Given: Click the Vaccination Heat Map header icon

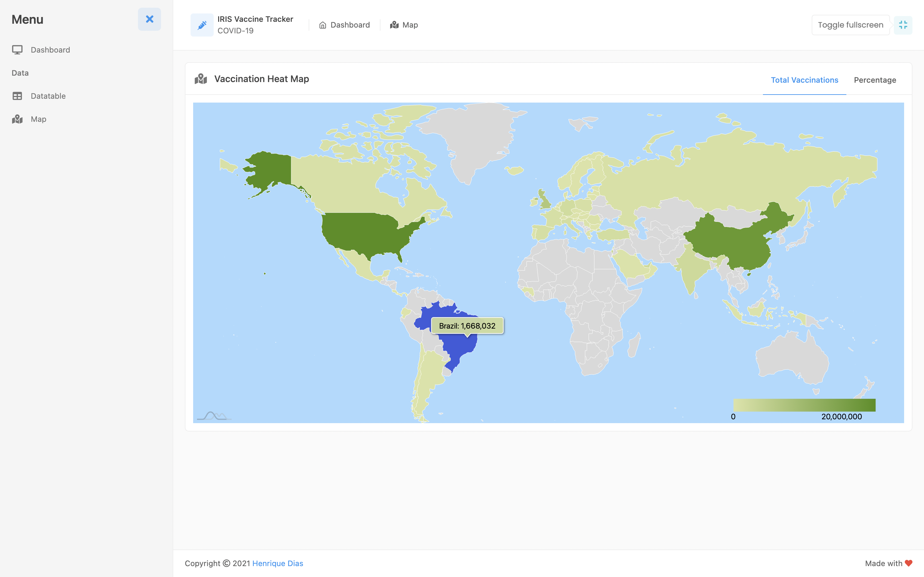Looking at the screenshot, I should pos(201,79).
